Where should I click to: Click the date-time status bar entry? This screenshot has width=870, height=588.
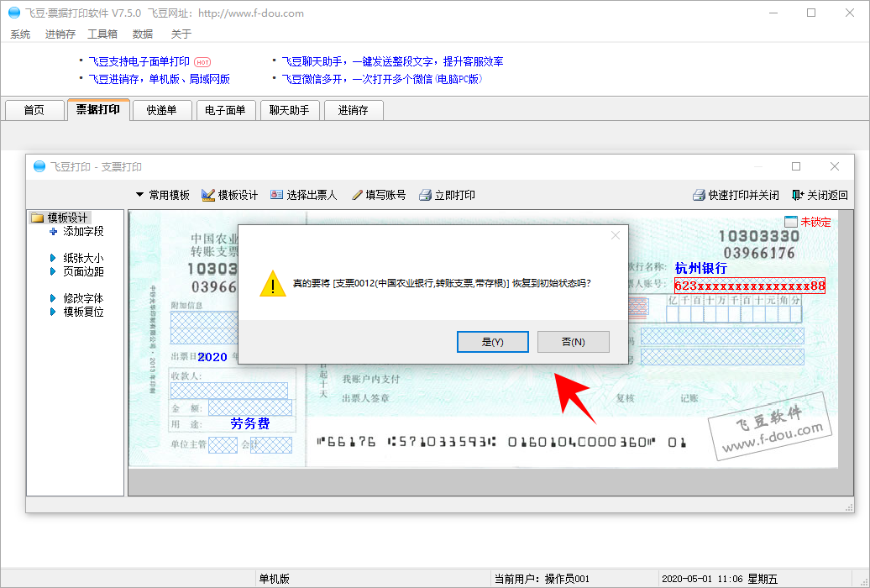pyautogui.click(x=720, y=579)
